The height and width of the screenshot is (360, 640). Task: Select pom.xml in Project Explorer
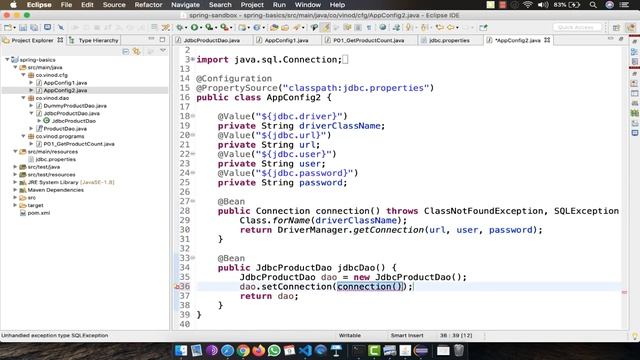point(39,213)
